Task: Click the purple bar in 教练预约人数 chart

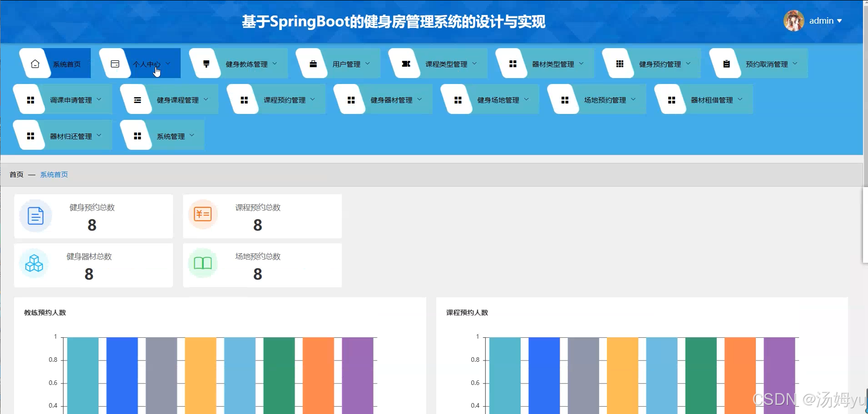Action: (x=358, y=375)
